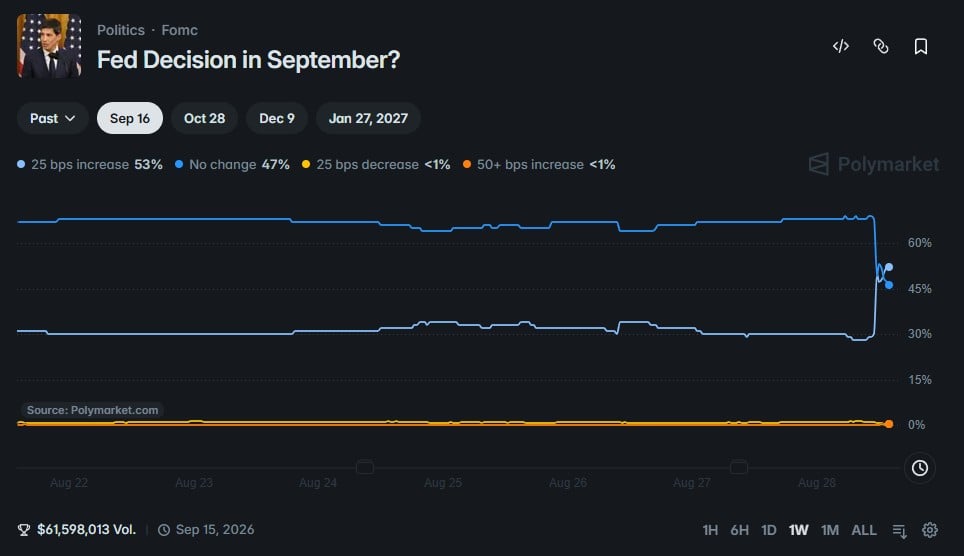The width and height of the screenshot is (964, 556).
Task: Select the 1M time range
Action: pos(829,530)
